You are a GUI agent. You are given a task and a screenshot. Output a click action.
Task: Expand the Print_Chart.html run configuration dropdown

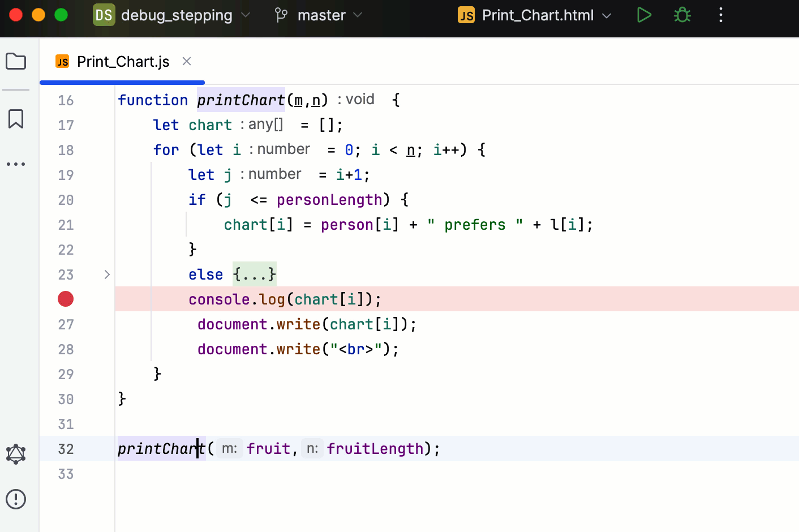[607, 15]
